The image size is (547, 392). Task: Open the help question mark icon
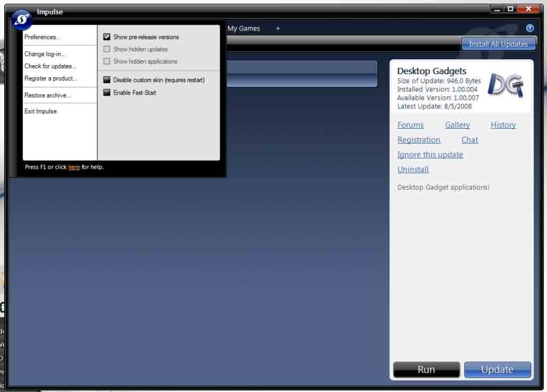[x=529, y=28]
